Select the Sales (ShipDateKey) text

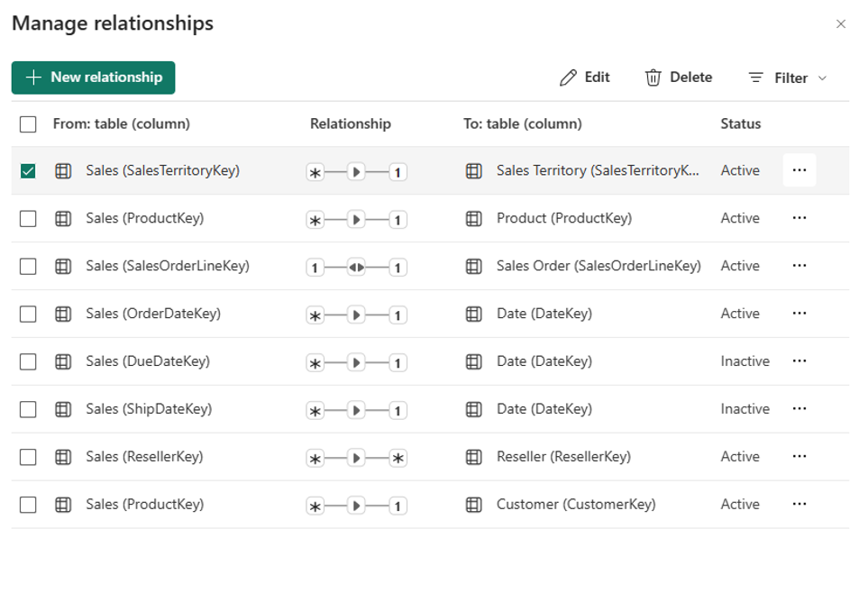[149, 408]
